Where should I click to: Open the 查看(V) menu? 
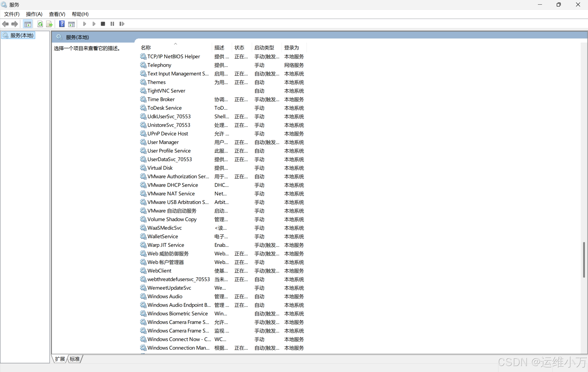pos(57,14)
